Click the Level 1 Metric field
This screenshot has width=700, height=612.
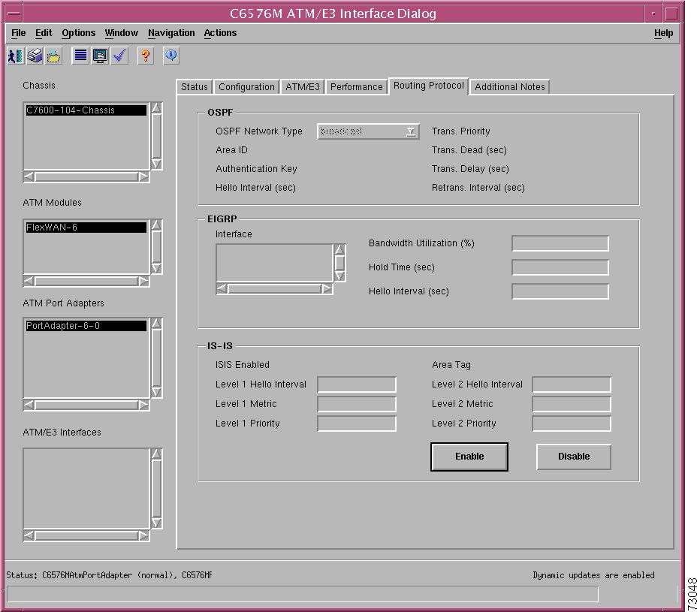[x=357, y=404]
